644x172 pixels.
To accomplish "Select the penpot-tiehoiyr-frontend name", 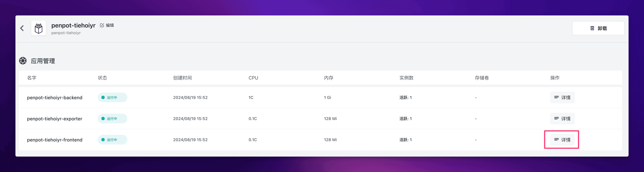I will click(55, 140).
